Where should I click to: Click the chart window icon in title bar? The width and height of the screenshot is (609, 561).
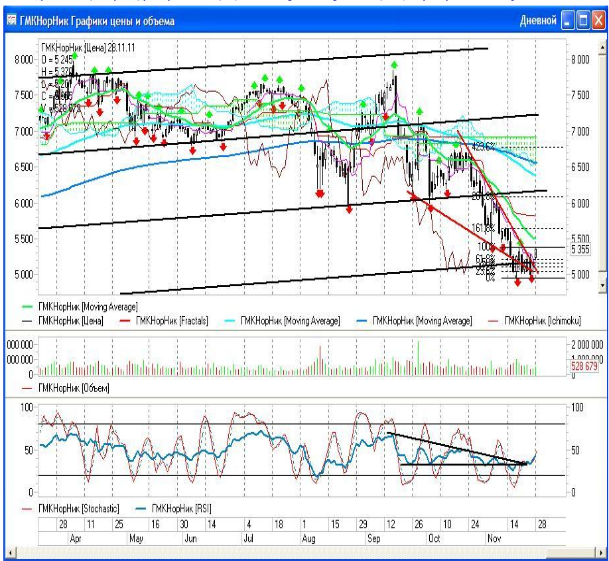coord(12,20)
